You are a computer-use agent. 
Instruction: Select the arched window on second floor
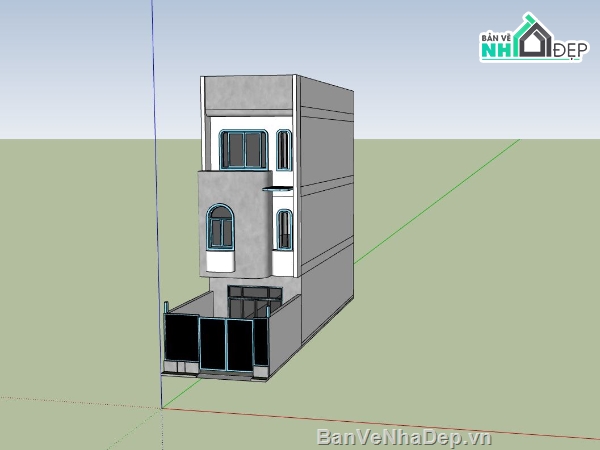220,227
